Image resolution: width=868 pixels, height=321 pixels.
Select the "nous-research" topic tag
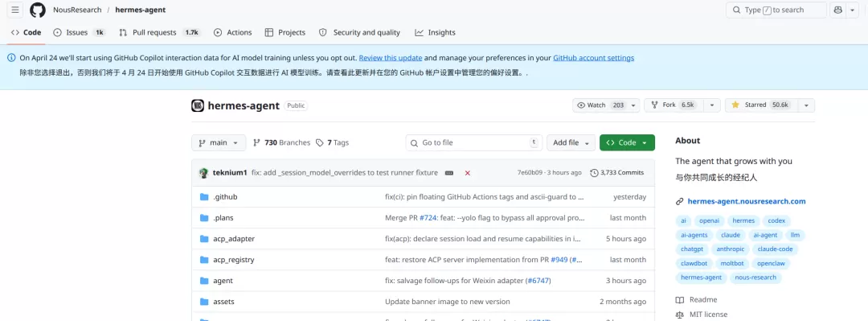(x=755, y=278)
